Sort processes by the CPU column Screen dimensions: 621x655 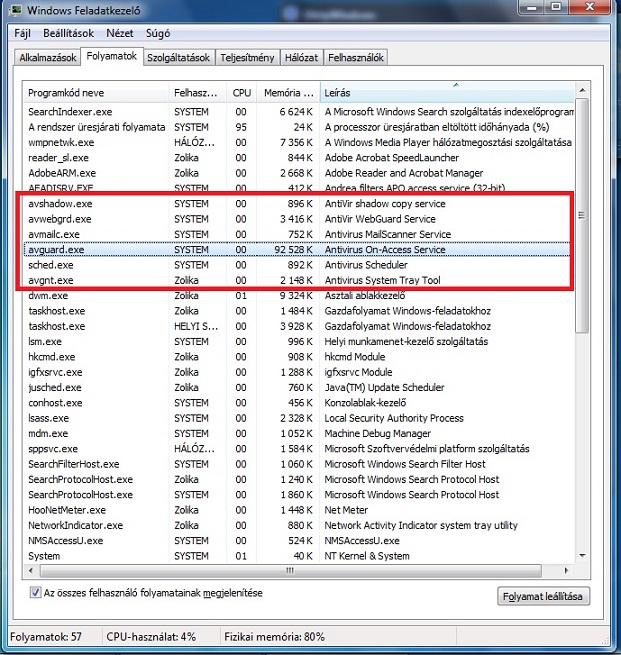[x=242, y=92]
